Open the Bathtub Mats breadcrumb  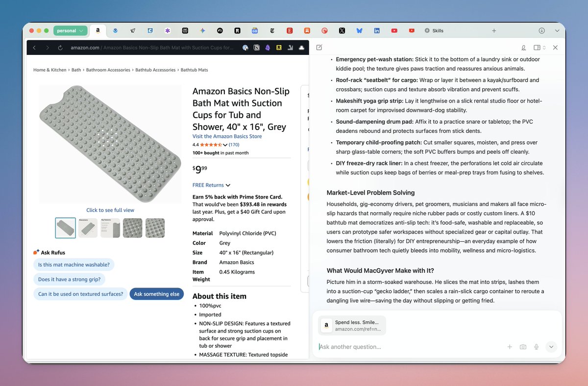195,70
